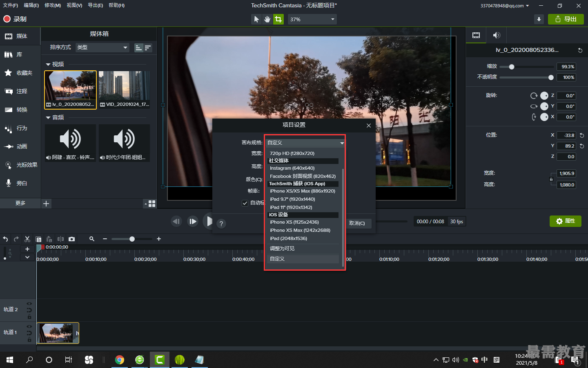Click the camera snapshot icon
This screenshot has width=588, height=368.
[x=71, y=239]
